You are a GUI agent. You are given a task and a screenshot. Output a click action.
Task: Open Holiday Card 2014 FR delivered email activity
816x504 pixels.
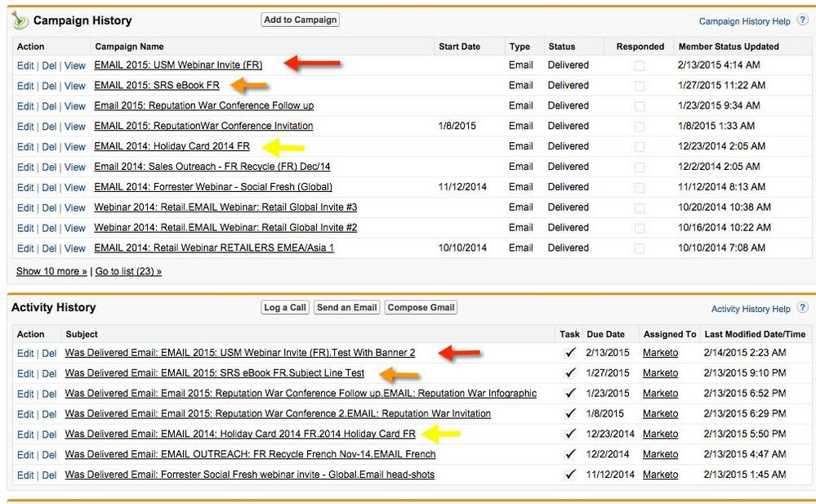pos(240,434)
